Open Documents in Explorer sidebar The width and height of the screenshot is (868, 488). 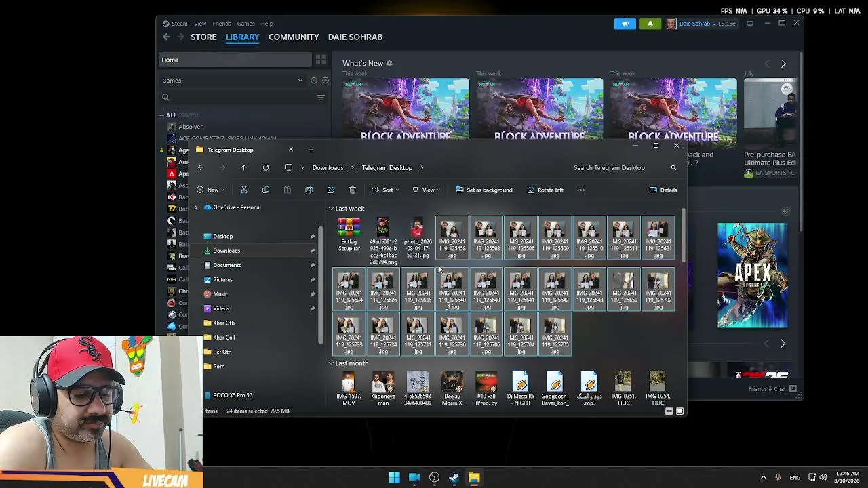coord(226,265)
